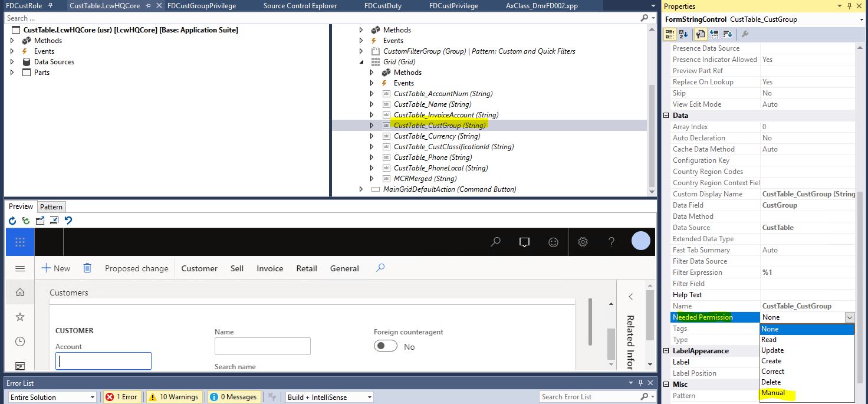Toggle the Foreign counteragent switch

click(386, 346)
